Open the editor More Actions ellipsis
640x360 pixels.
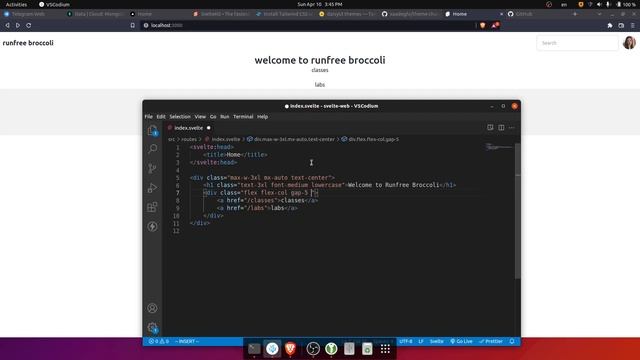tap(511, 127)
